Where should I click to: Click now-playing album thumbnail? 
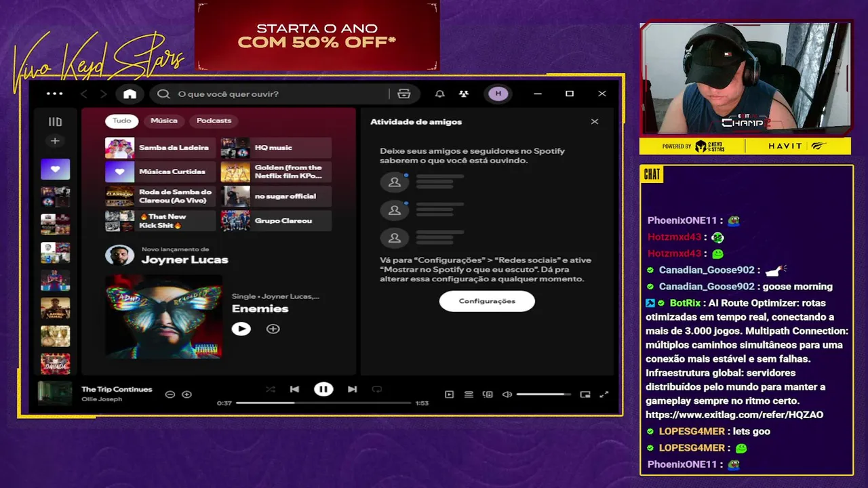click(x=55, y=394)
